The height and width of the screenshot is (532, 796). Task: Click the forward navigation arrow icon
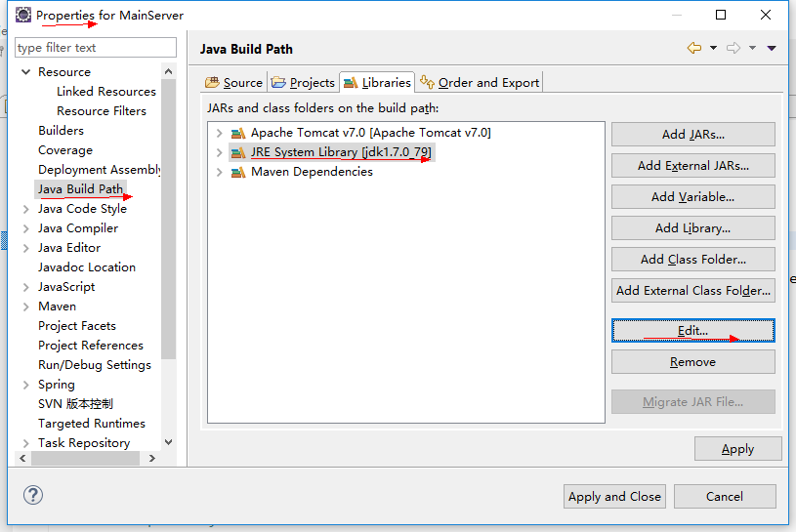coord(733,48)
